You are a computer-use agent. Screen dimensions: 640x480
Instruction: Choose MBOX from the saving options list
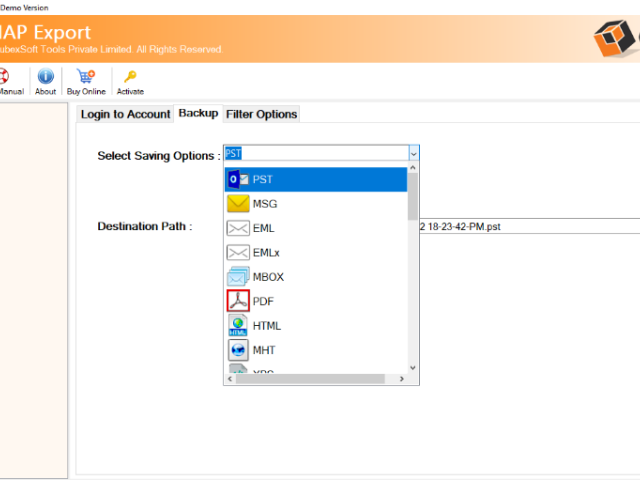click(x=316, y=277)
